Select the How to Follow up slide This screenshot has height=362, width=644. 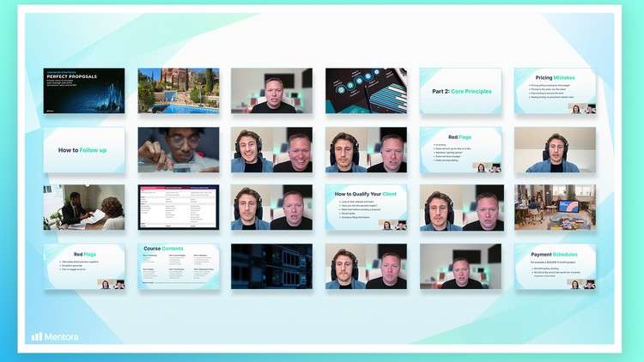click(84, 150)
